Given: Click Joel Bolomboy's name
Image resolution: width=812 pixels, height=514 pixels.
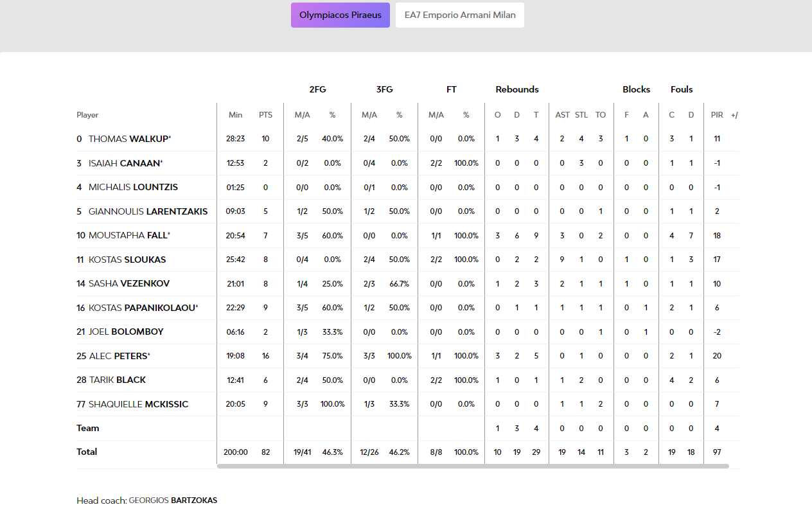Looking at the screenshot, I should (125, 332).
